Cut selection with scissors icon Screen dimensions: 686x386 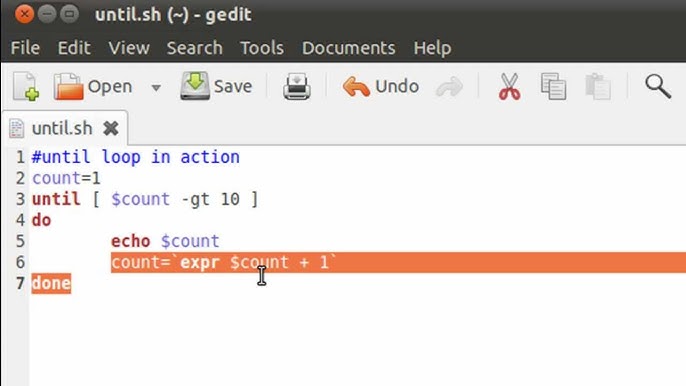pyautogui.click(x=509, y=86)
